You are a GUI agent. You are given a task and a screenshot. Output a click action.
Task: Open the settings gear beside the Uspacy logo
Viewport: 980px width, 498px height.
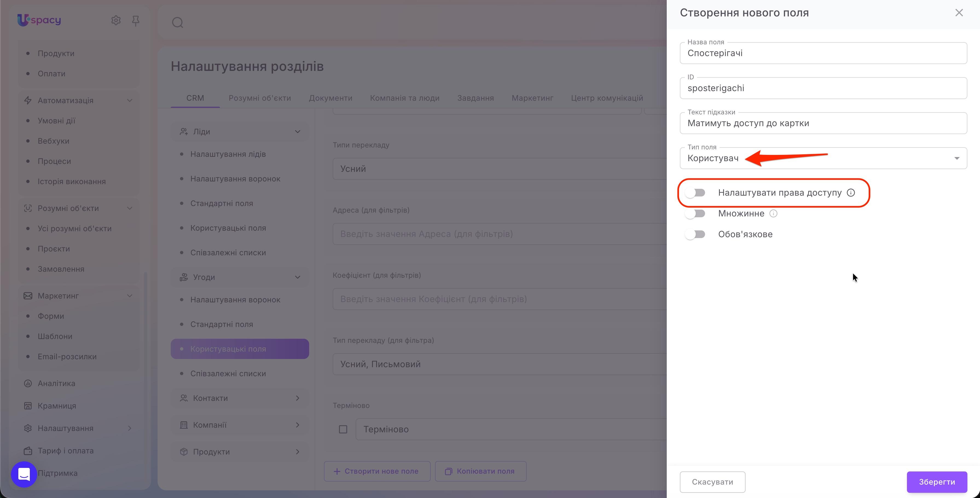click(x=116, y=20)
